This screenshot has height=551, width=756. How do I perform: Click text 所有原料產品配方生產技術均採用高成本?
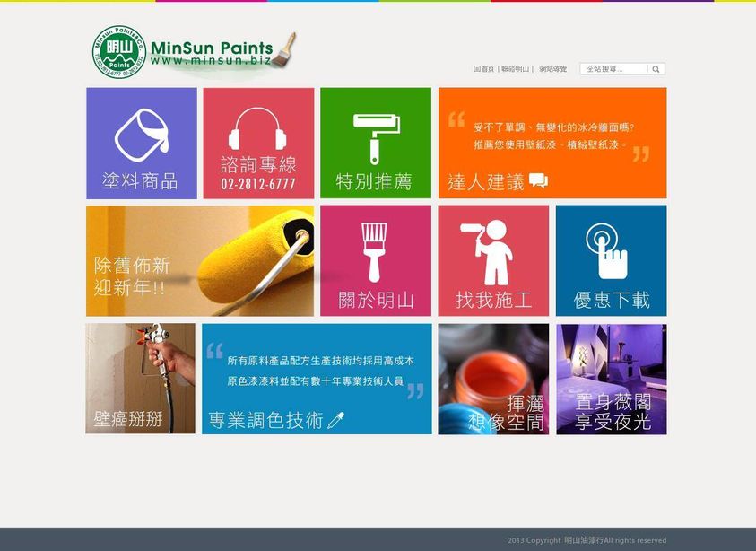[321, 361]
